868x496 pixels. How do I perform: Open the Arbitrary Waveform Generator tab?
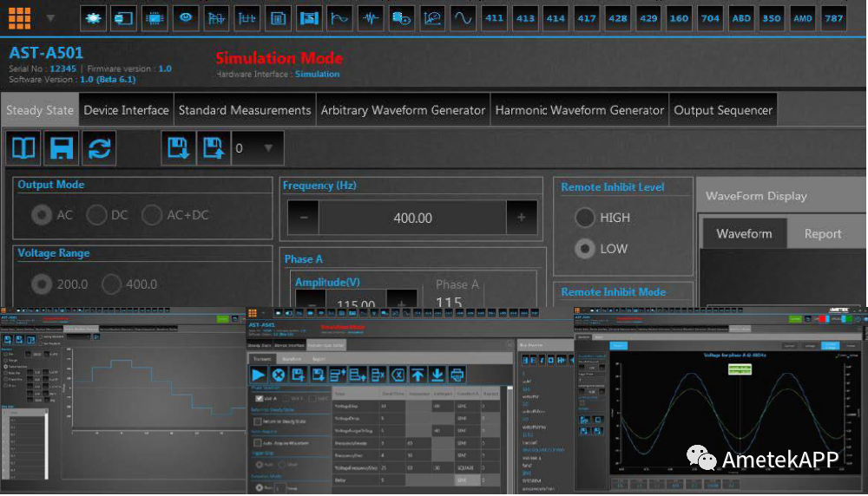[403, 110]
